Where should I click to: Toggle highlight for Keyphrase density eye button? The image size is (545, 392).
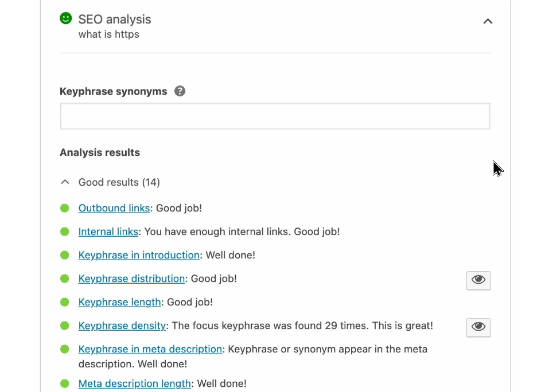coord(478,327)
